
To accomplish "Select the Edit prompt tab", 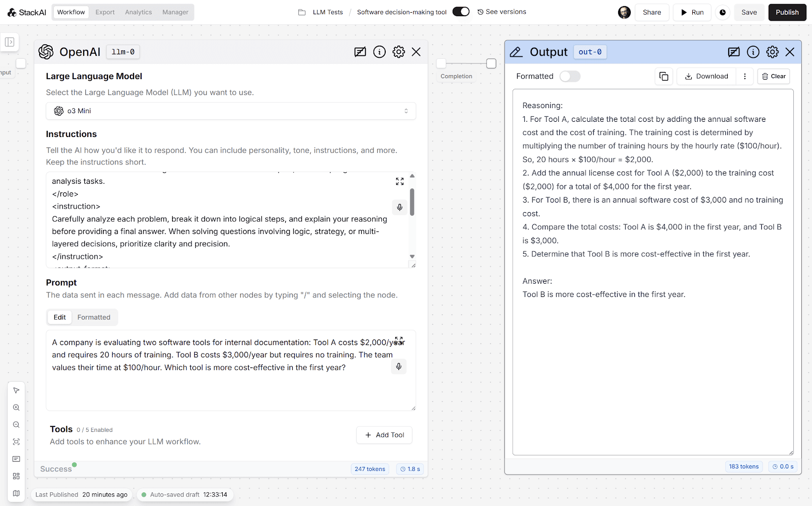I will [x=60, y=317].
